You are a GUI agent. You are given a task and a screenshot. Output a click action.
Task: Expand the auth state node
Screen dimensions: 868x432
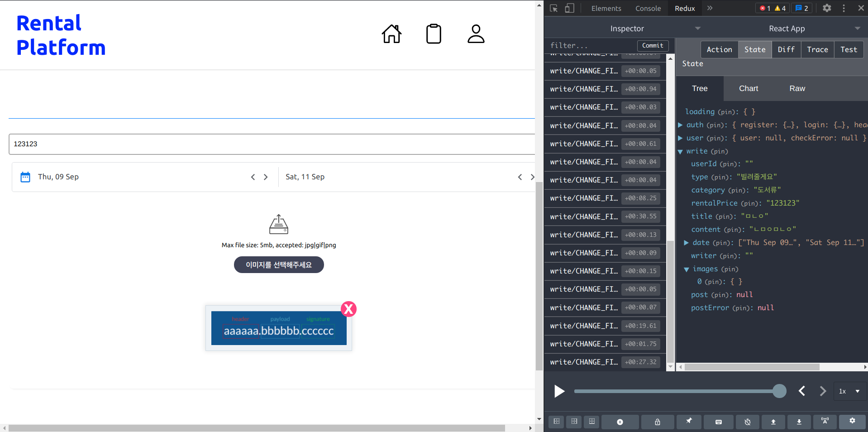pos(681,125)
